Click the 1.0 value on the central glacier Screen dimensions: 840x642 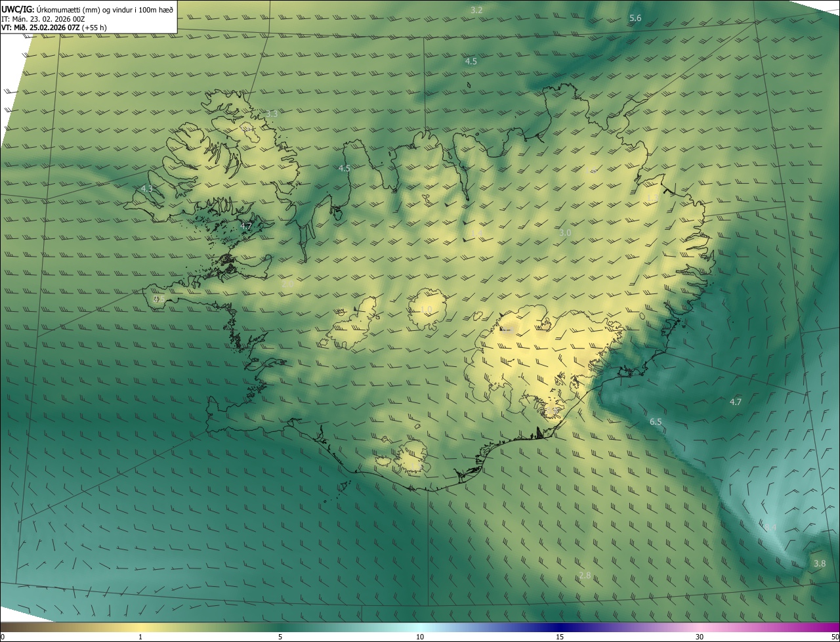[x=426, y=309]
